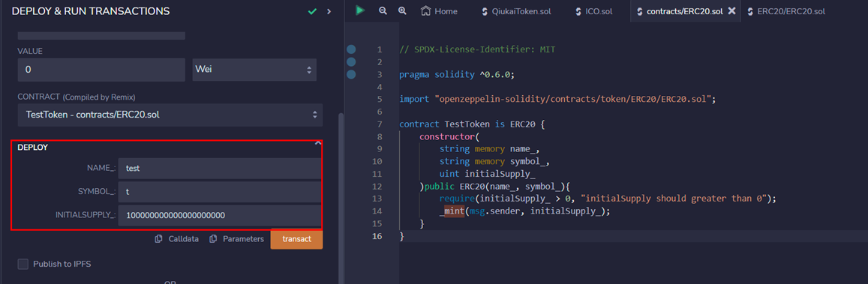Viewport: 868px width, 284px height.
Task: Click the pragma solidity ^0.6.0 line
Action: click(x=457, y=75)
